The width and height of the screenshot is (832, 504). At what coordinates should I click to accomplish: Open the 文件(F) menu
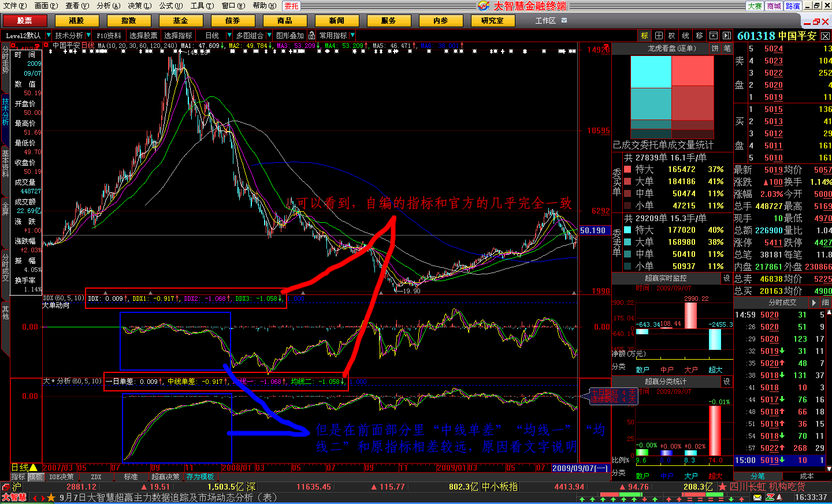coord(15,6)
